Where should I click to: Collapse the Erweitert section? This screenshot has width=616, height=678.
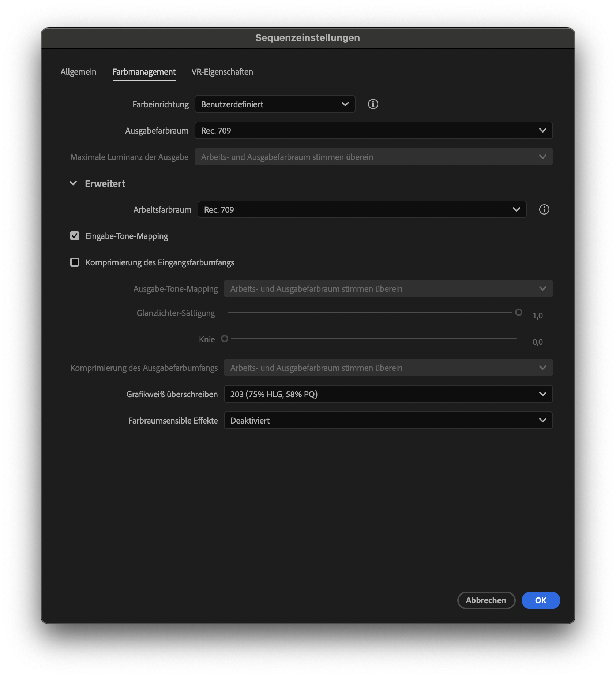74,183
